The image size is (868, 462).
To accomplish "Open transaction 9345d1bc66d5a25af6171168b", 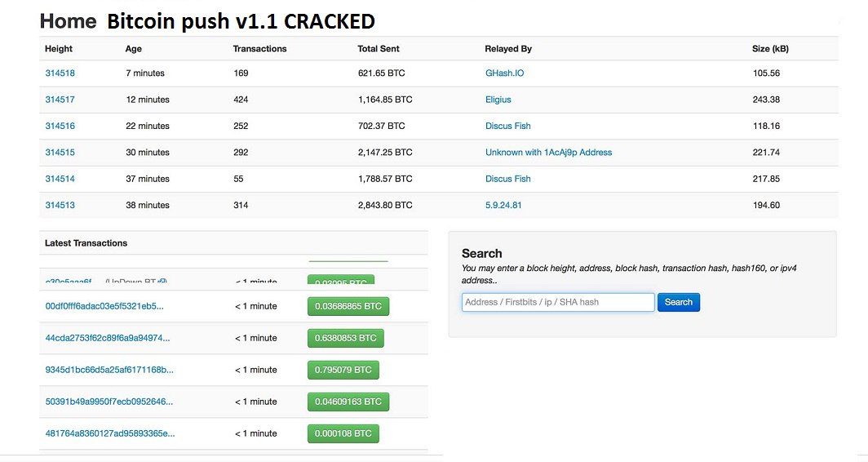I will pos(109,370).
